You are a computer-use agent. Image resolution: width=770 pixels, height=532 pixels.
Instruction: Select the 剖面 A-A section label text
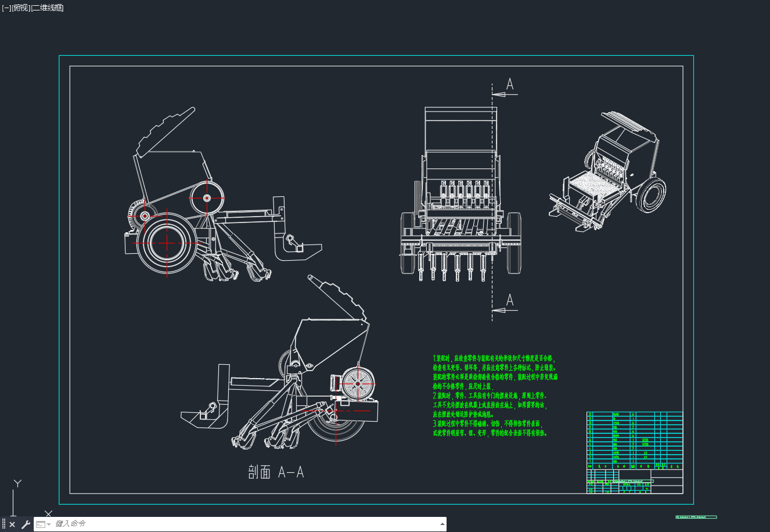click(x=276, y=472)
